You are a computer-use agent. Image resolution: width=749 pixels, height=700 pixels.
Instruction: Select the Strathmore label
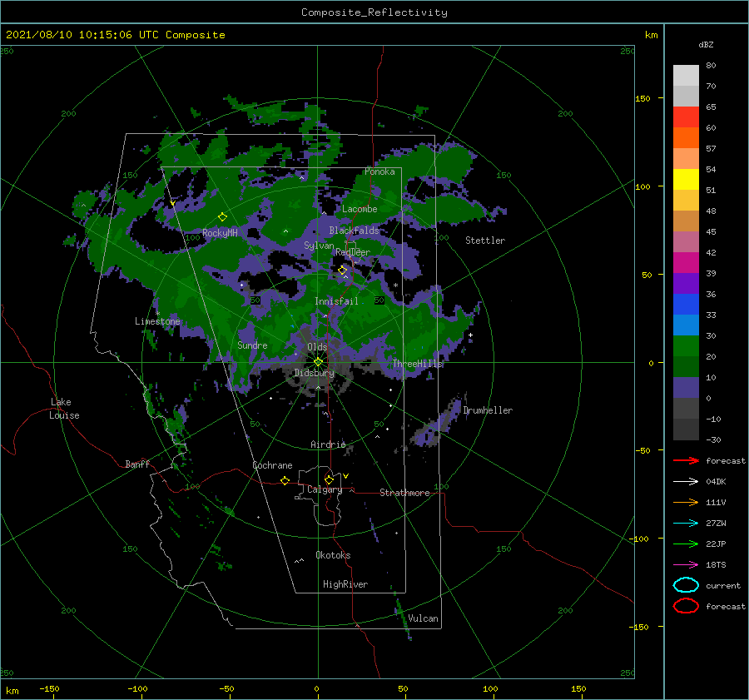pos(404,493)
